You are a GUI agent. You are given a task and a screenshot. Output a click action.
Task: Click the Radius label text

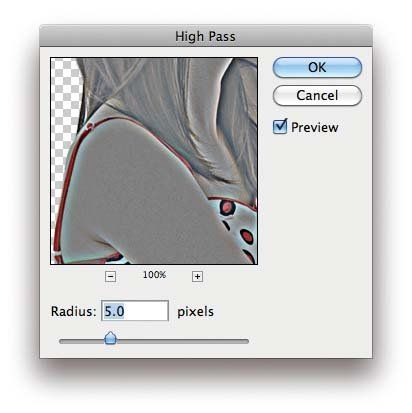[x=73, y=311]
